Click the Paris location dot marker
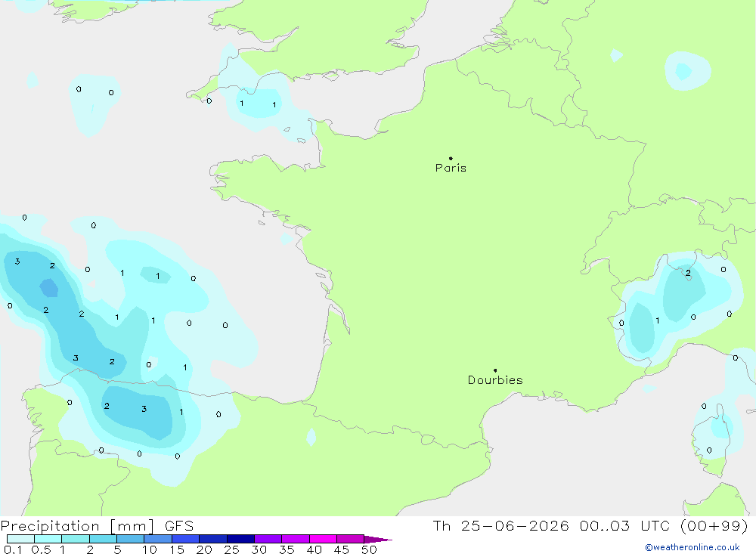Screen dimensions: 756x554 pos(451,158)
